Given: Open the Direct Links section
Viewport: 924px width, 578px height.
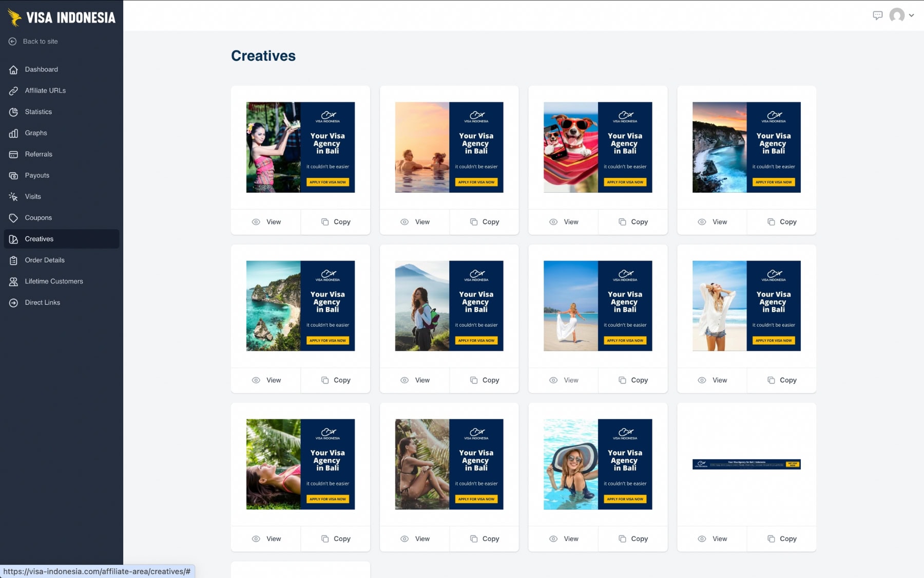Looking at the screenshot, I should (x=44, y=302).
